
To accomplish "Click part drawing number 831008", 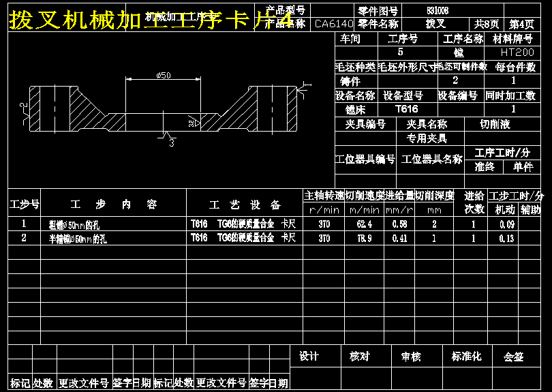I will click(438, 11).
